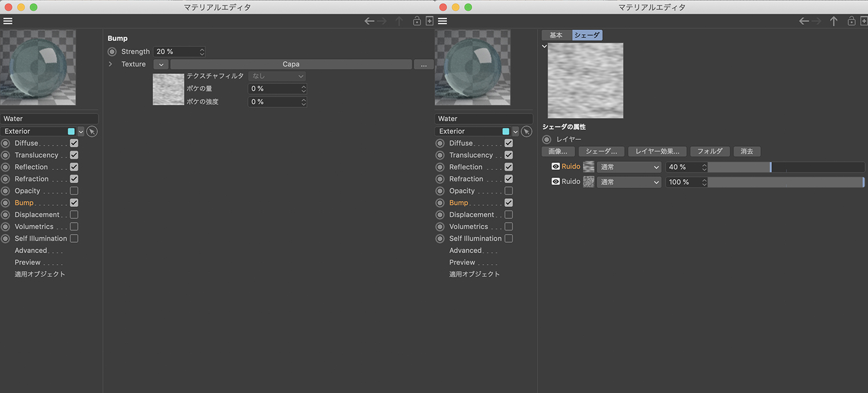Select the シェーダ tab
Viewport: 868px width, 393px height.
pyautogui.click(x=587, y=35)
